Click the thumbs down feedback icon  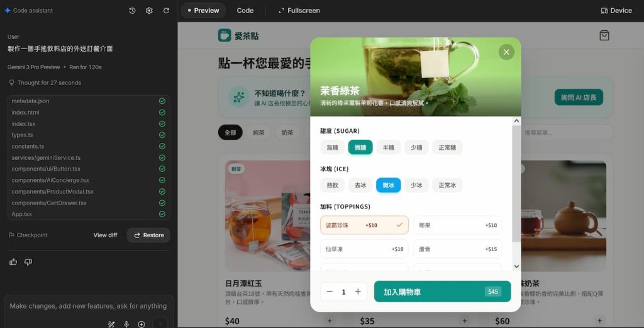pyautogui.click(x=28, y=262)
